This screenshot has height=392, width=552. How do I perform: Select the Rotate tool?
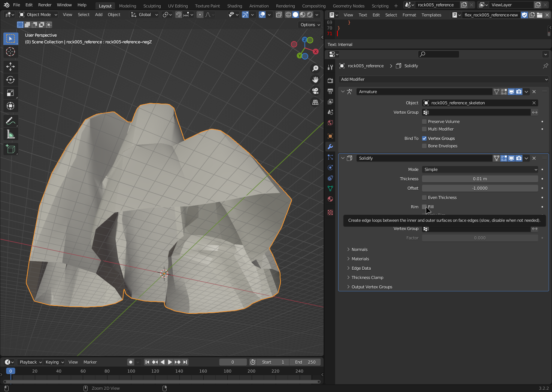click(x=10, y=80)
